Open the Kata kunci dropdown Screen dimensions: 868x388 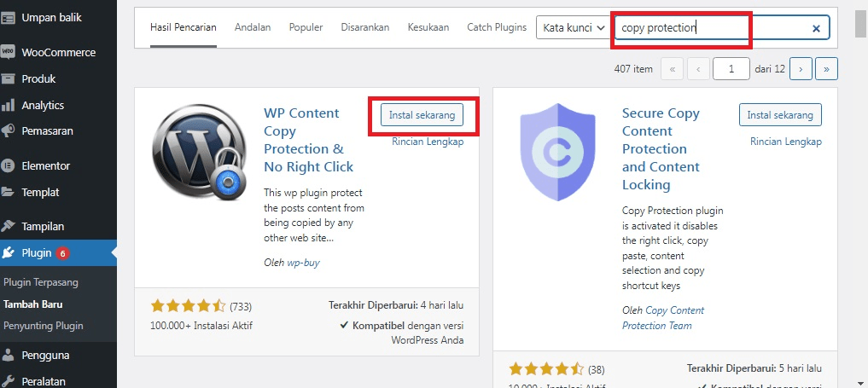pyautogui.click(x=574, y=28)
